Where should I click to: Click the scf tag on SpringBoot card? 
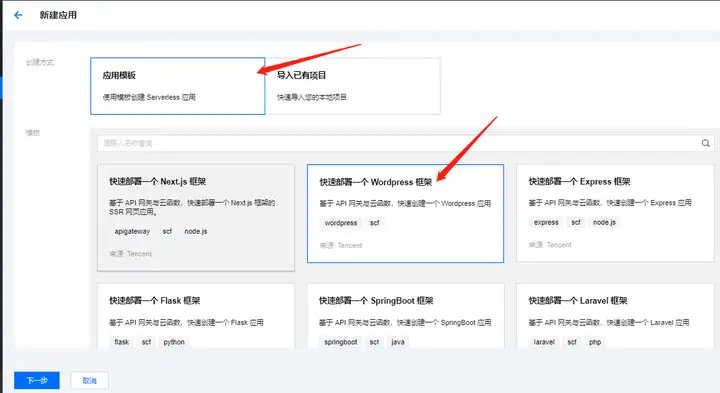click(374, 342)
